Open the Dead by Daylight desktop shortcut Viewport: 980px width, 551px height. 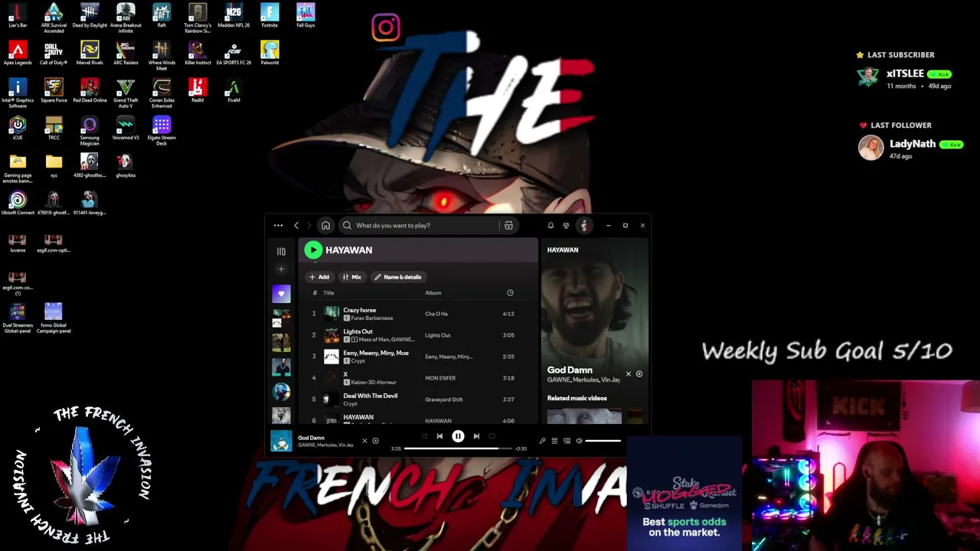90,16
